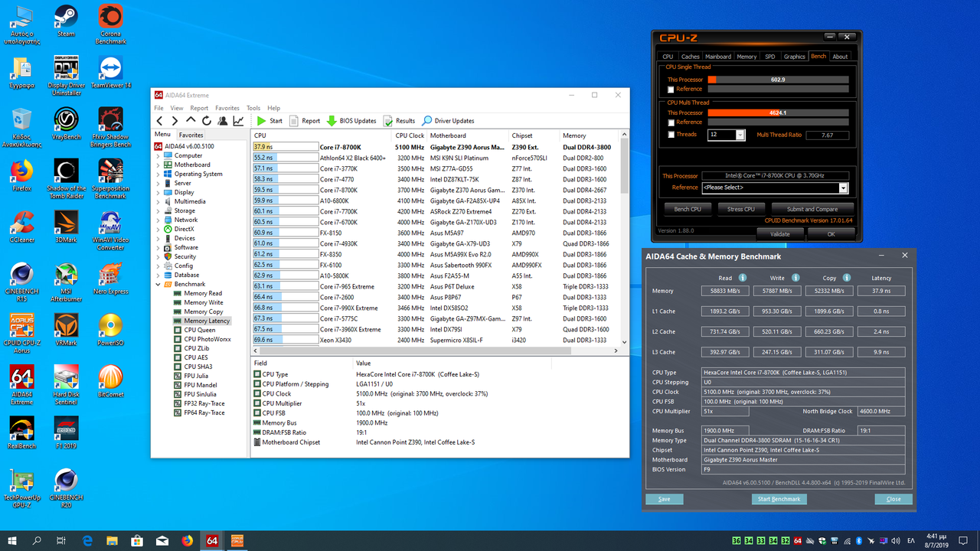This screenshot has width=980, height=551.
Task: Open Steam desktop shortcut
Action: pos(66,21)
